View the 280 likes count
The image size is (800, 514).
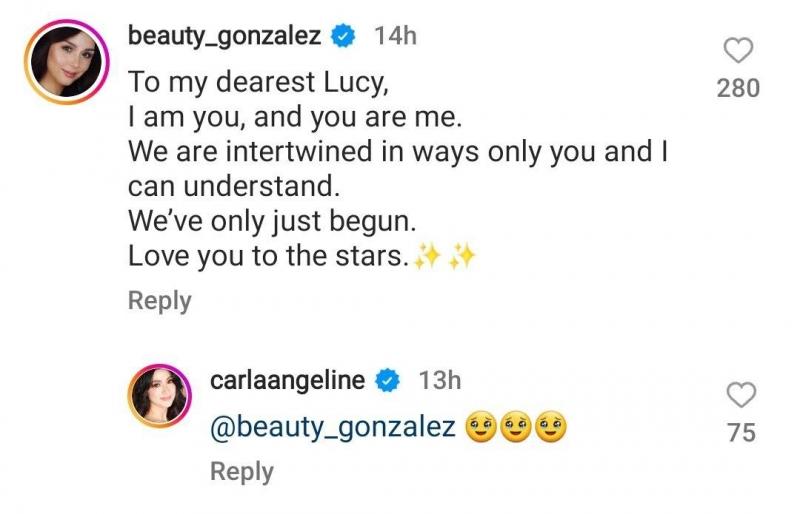pos(738,88)
